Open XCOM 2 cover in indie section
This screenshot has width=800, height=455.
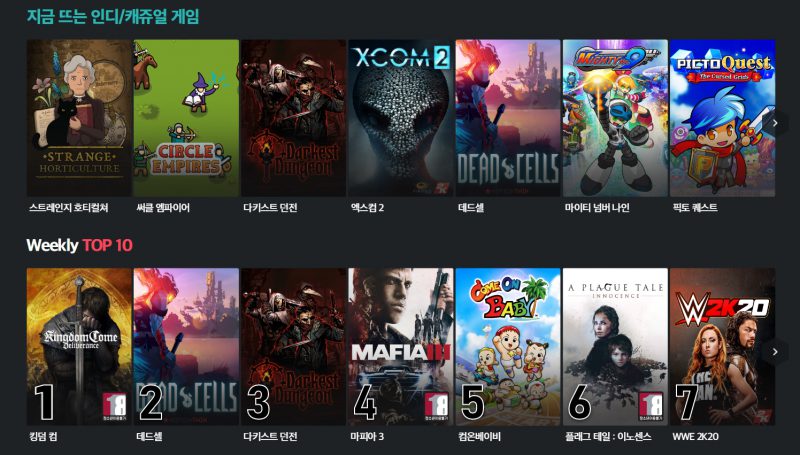(x=401, y=118)
